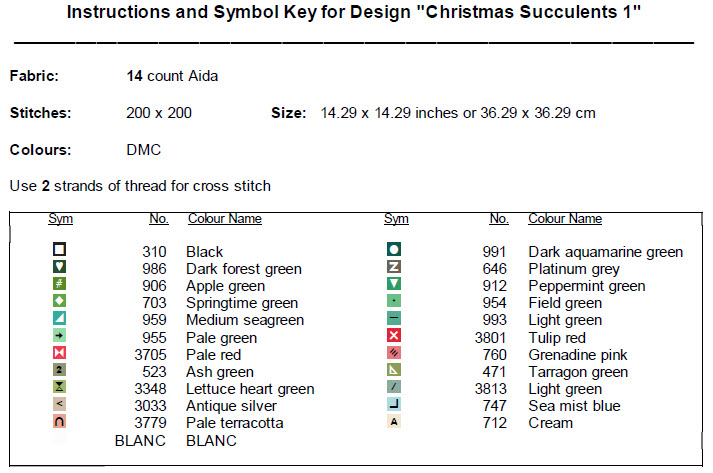
Task: Click the Dark aquamarine green symbol
Action: (x=394, y=250)
